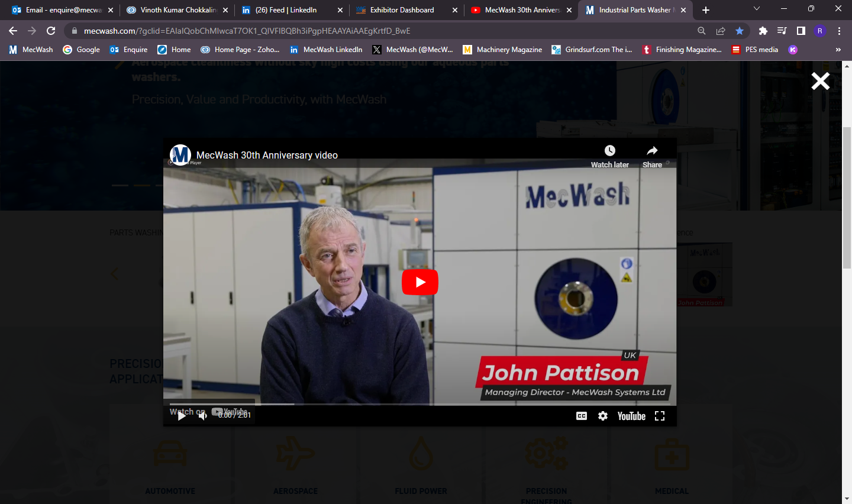Open the Machinery Magazine bookmark

pyautogui.click(x=502, y=50)
